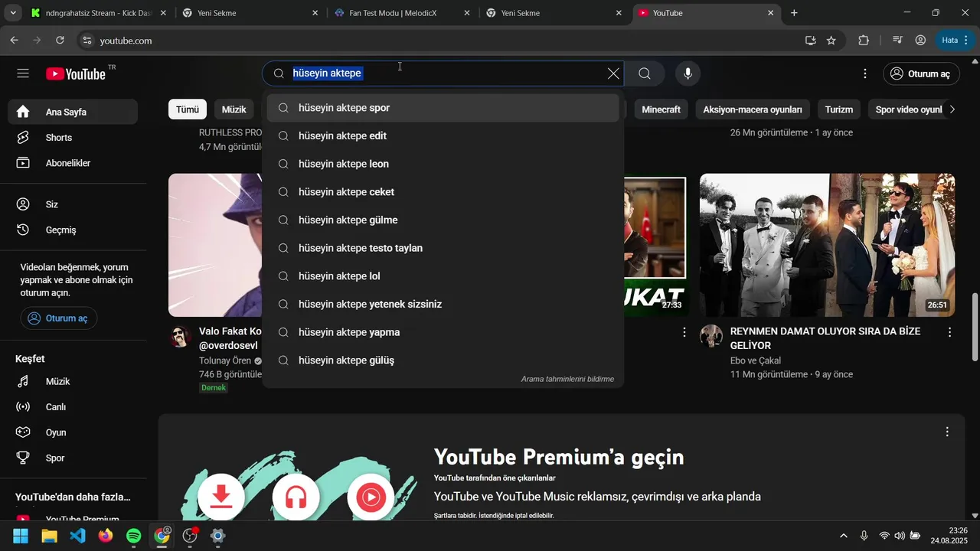The height and width of the screenshot is (551, 980).
Task: Choose suggestion hüseyin aktepe yetenek sizsiniz
Action: pos(443,305)
